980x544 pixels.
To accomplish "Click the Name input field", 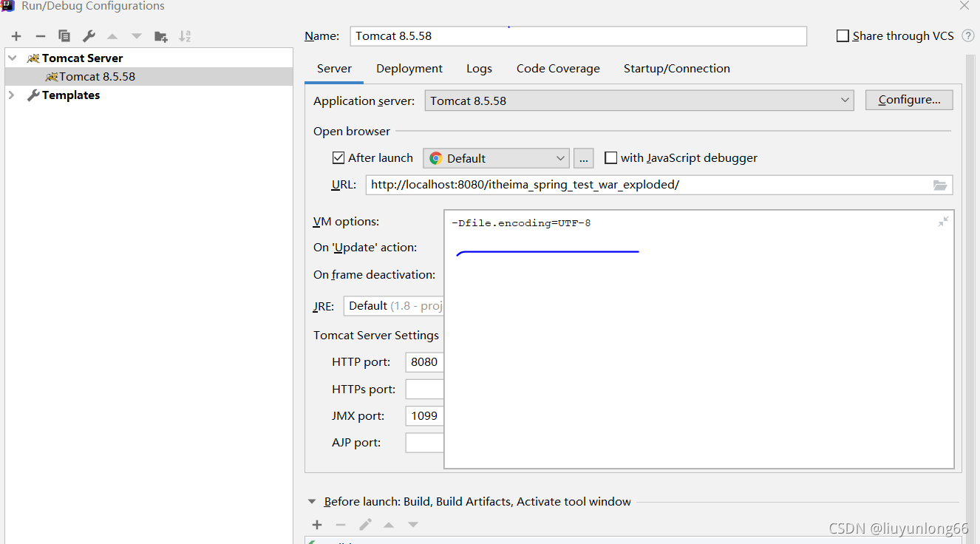I will tap(579, 35).
